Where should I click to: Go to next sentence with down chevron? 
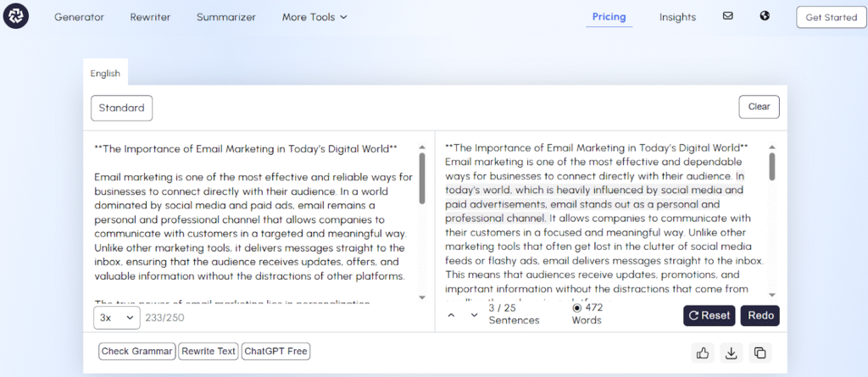pos(474,315)
